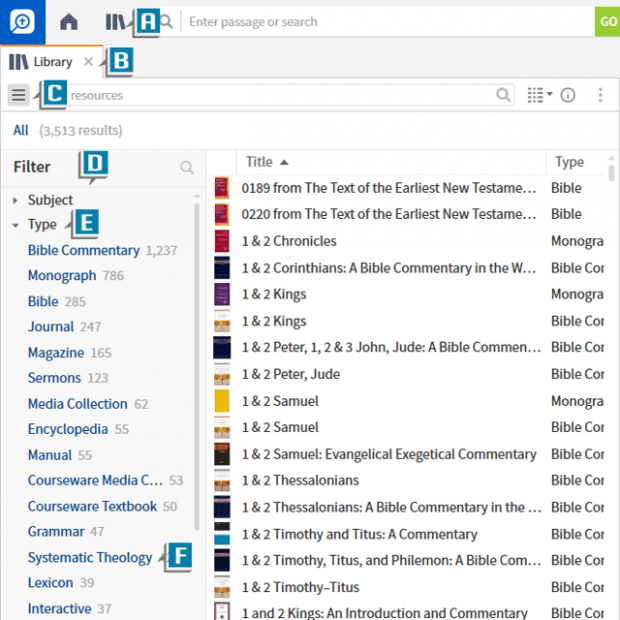Click the Filter search magnifier icon

point(187,168)
